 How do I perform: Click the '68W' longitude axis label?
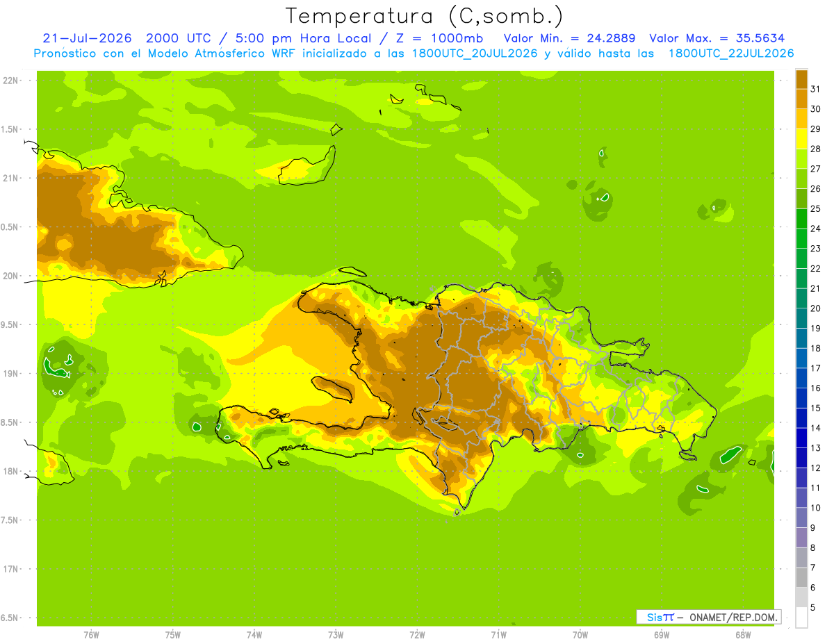(x=743, y=635)
